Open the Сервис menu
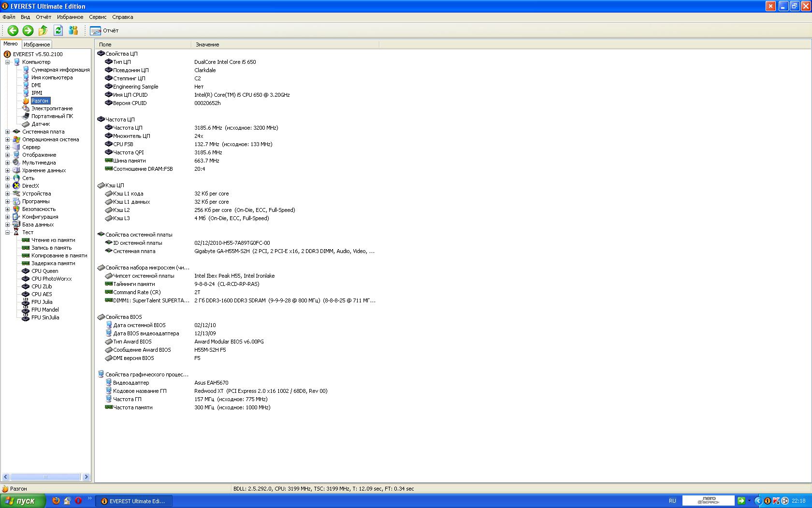Viewport: 812px width, 508px height. [98, 17]
